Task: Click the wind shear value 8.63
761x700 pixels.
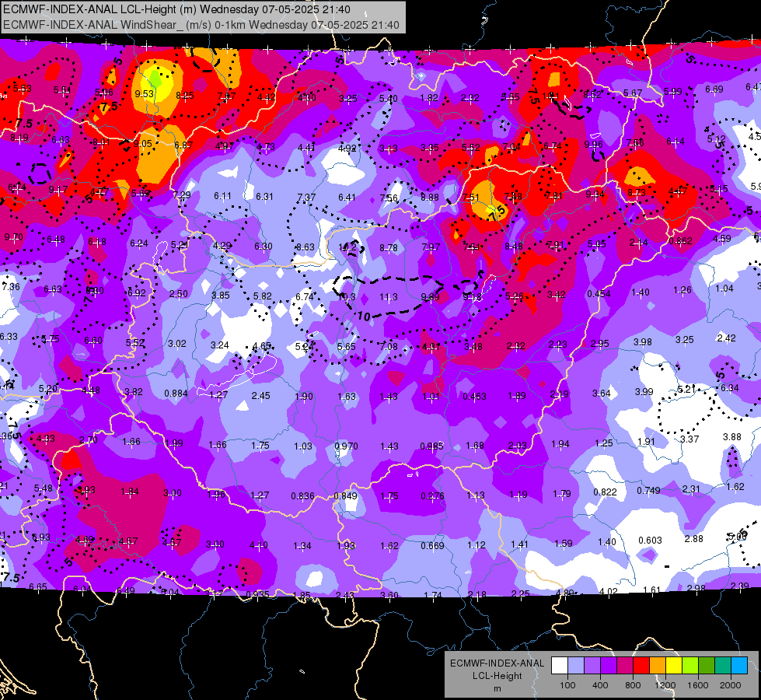Action: [x=305, y=247]
